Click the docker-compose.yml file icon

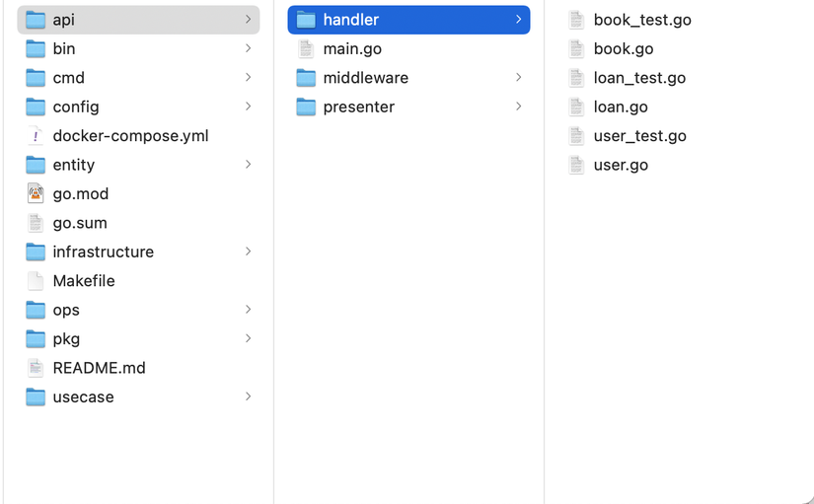tap(36, 136)
